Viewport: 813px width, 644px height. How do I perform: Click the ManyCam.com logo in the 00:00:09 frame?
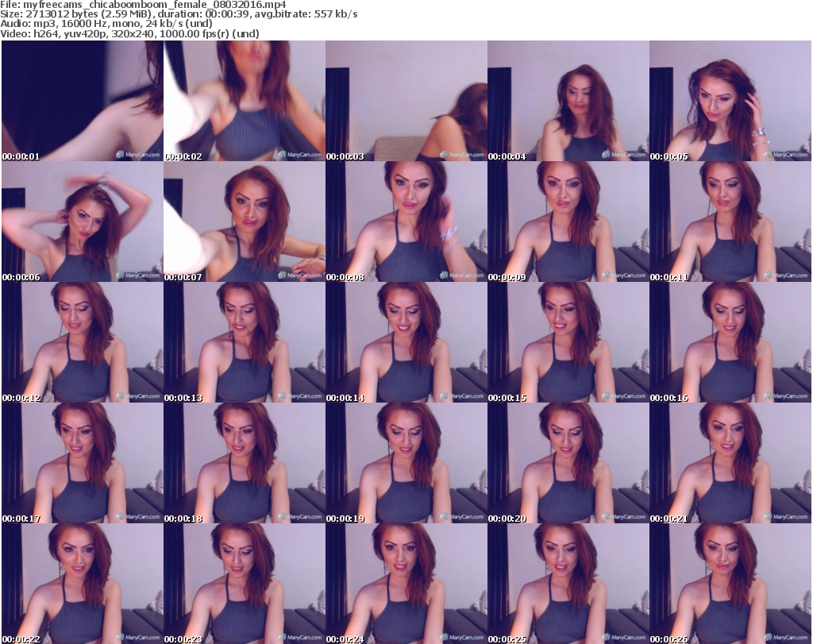(x=624, y=276)
